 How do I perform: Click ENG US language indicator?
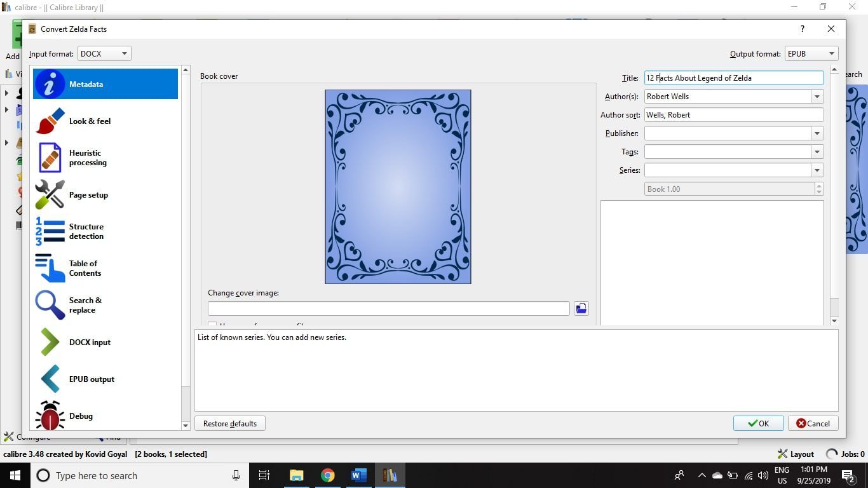(782, 475)
